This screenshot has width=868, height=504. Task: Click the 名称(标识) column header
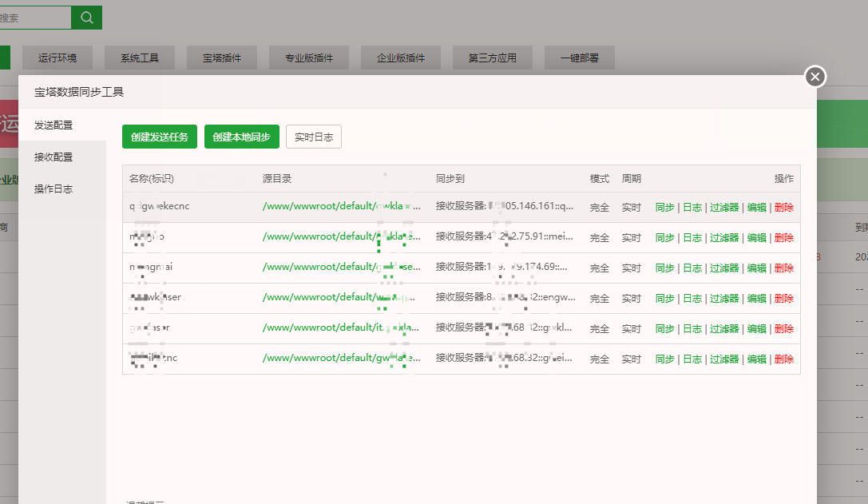[x=151, y=179]
